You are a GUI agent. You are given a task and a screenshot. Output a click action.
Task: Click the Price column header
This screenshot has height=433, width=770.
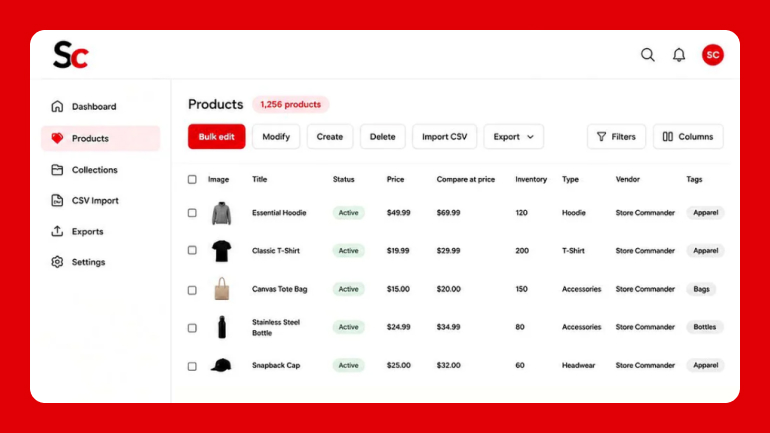(395, 179)
